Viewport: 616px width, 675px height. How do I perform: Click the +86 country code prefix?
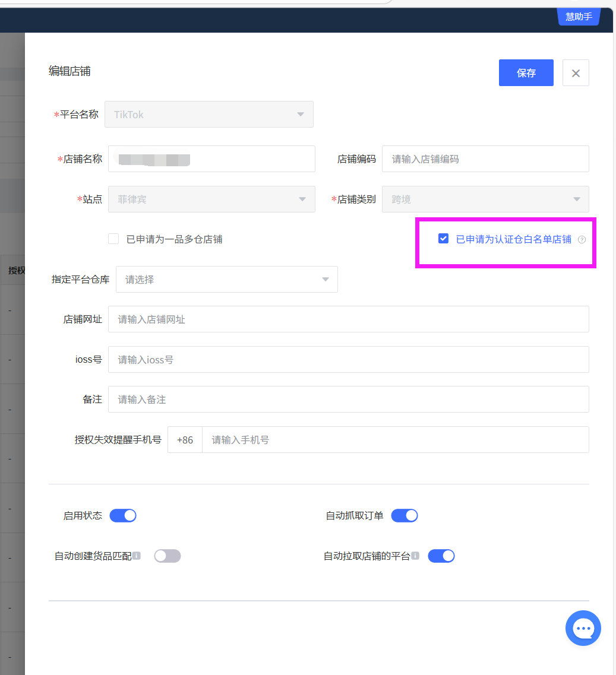185,440
